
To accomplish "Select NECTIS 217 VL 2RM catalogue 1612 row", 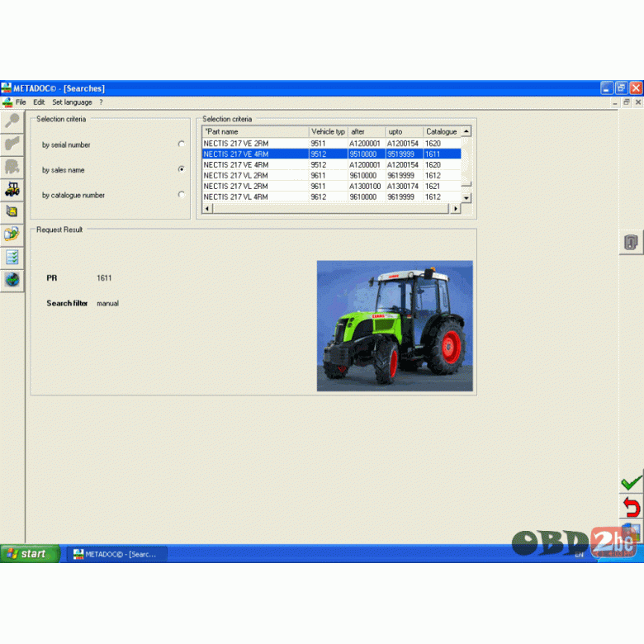I will pos(331,175).
